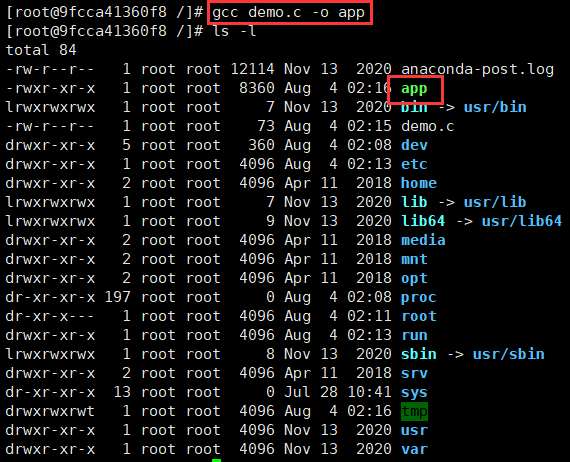
Task: Click the 'usr/sbin' symlink target
Action: tap(508, 354)
